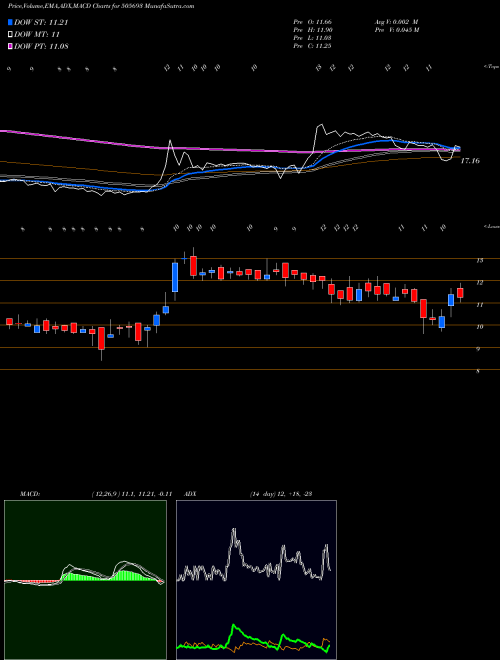Screen dimensions: 500x660
Task: Click the price axis label 13
Action: 479,261
